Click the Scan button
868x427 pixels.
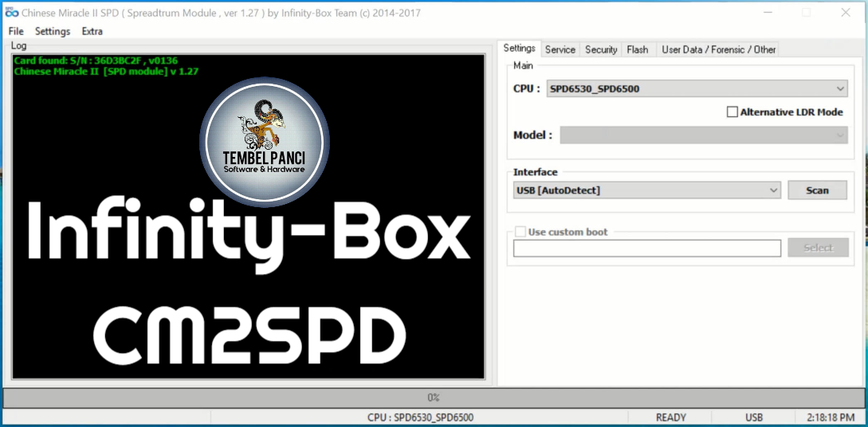[817, 190]
